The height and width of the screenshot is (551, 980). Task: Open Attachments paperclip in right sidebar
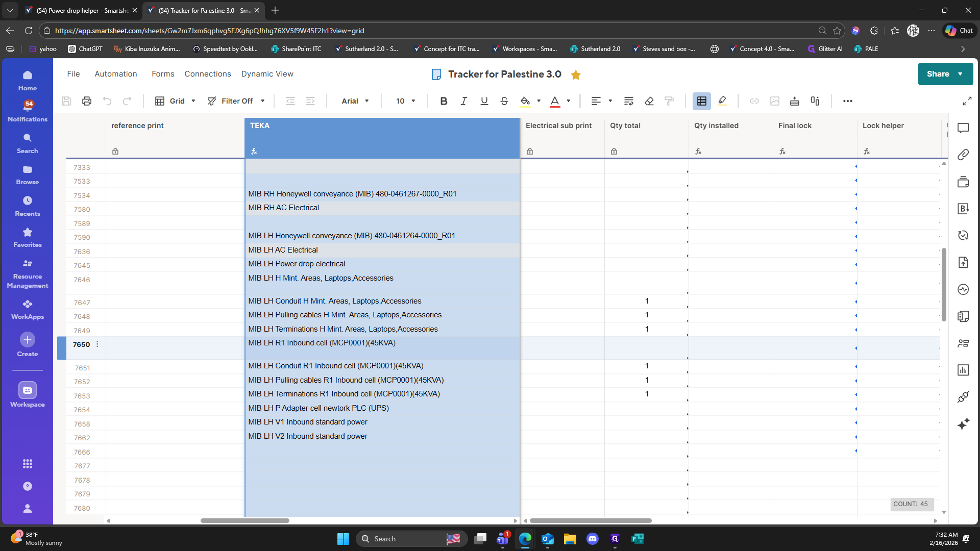963,155
